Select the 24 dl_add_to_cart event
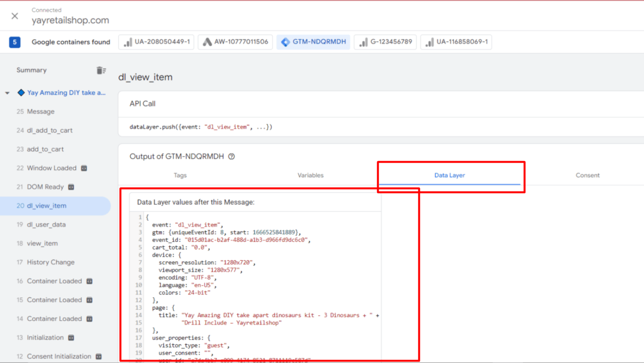The image size is (644, 363). point(50,130)
